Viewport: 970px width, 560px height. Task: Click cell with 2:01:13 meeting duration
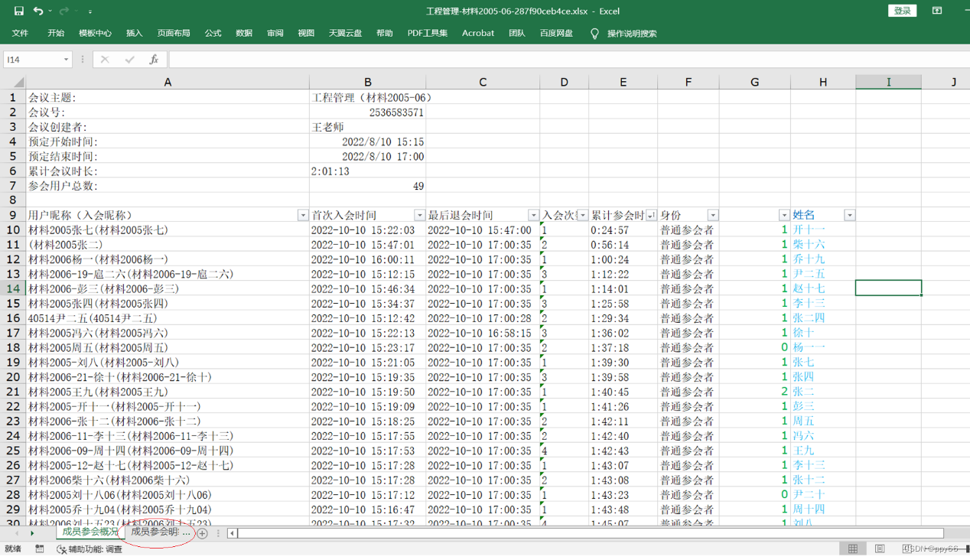click(x=367, y=171)
